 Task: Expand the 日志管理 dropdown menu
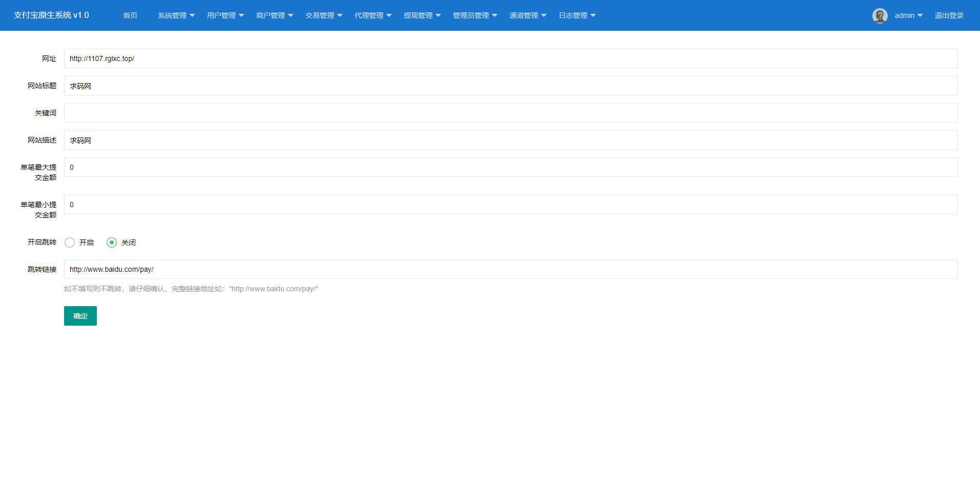577,15
